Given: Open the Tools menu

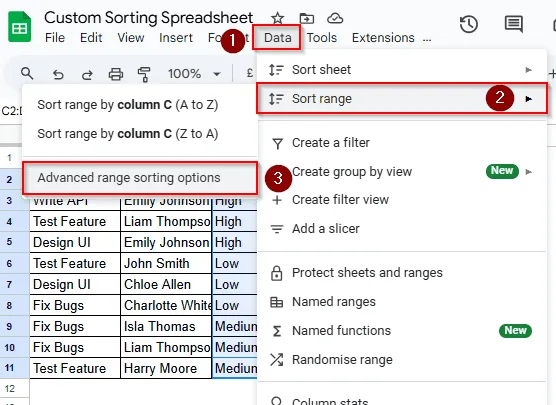Looking at the screenshot, I should (x=322, y=38).
